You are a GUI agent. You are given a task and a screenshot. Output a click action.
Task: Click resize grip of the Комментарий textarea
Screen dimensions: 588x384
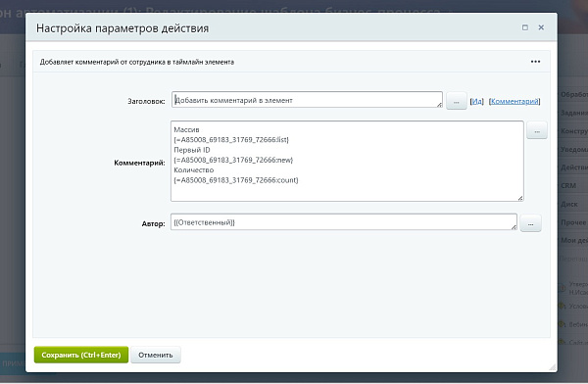point(520,198)
